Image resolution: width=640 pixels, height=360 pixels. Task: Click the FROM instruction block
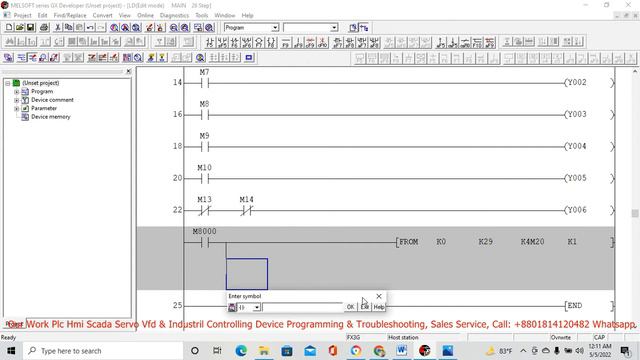point(409,242)
